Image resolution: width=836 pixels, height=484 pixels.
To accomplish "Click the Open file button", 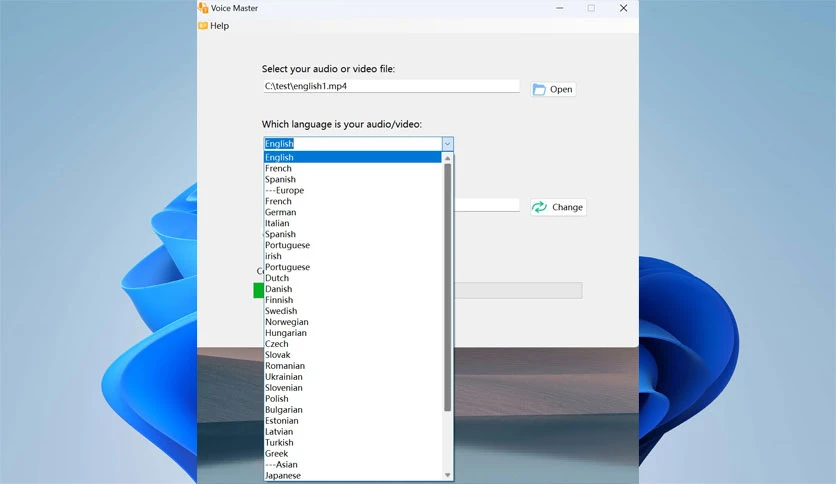I will [553, 89].
